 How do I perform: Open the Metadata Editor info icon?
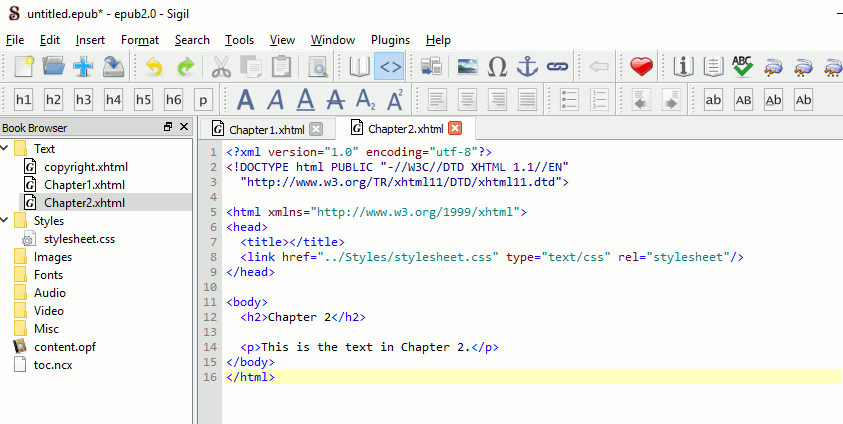point(683,67)
